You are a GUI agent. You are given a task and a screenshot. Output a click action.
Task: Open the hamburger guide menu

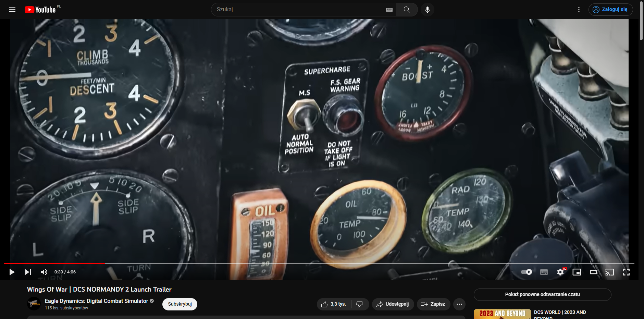(12, 10)
